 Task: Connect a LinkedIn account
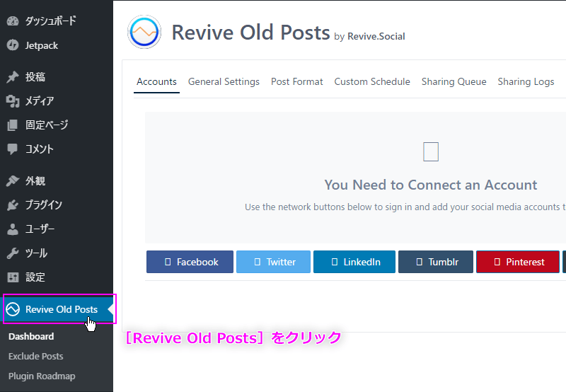pyautogui.click(x=354, y=262)
